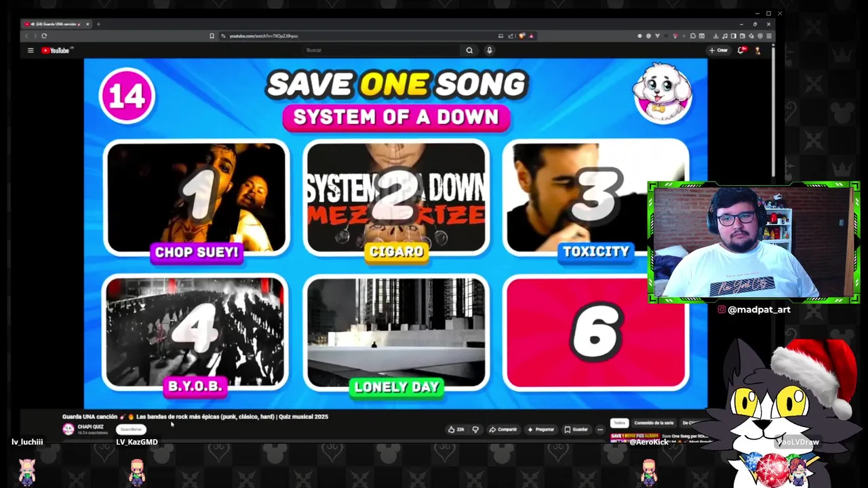Click the PaoLVDraw viewer name
This screenshot has width=868, height=488.
click(x=798, y=442)
